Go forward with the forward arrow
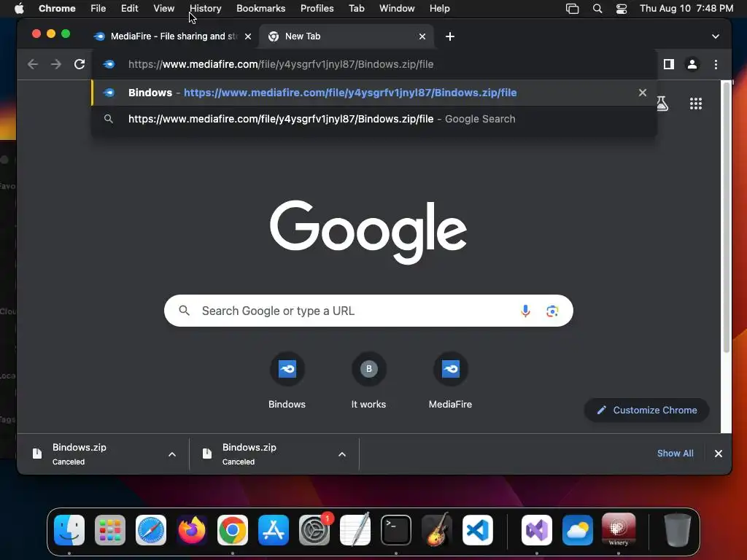This screenshot has height=560, width=747. pyautogui.click(x=56, y=64)
